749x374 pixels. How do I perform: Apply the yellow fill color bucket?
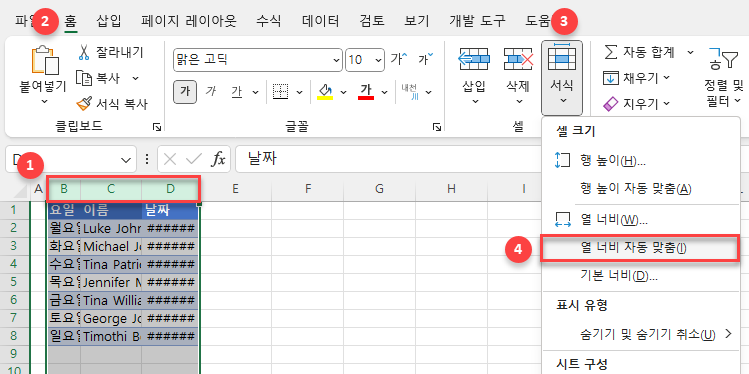pos(325,92)
